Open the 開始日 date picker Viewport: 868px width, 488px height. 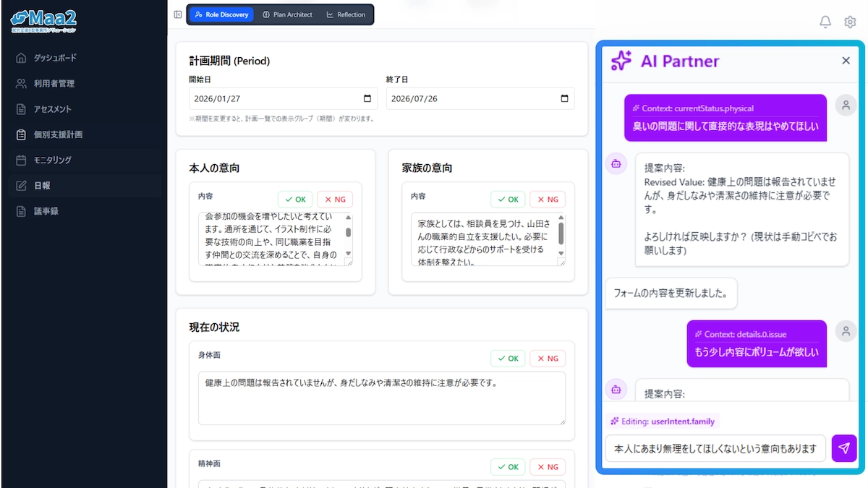click(367, 98)
